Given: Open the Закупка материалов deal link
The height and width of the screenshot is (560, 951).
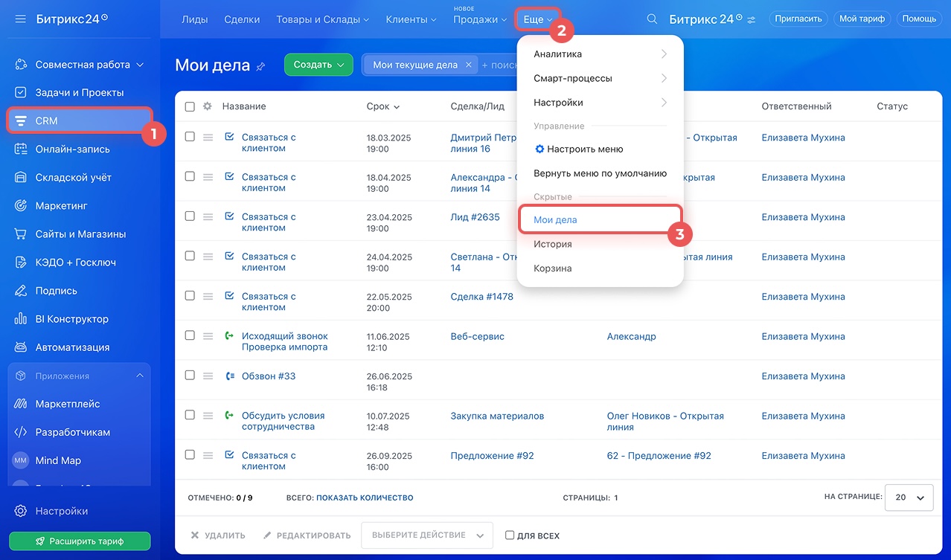Looking at the screenshot, I should [497, 416].
